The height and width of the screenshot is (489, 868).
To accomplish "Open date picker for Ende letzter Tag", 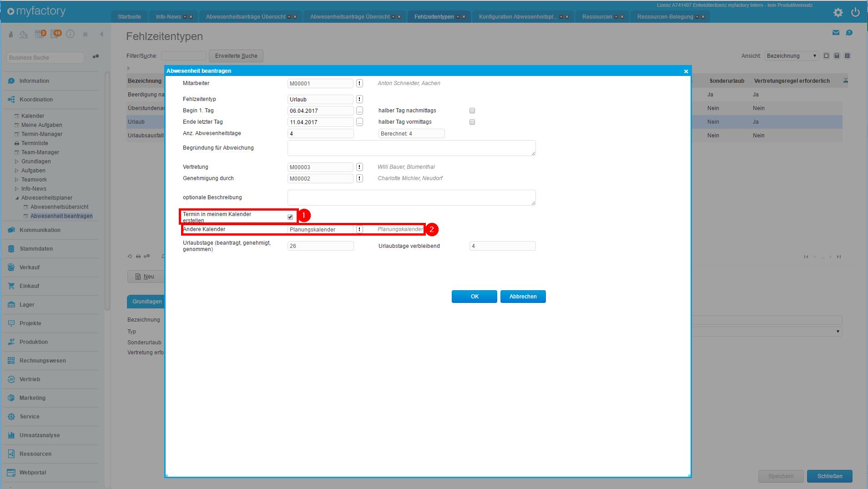I will click(359, 122).
